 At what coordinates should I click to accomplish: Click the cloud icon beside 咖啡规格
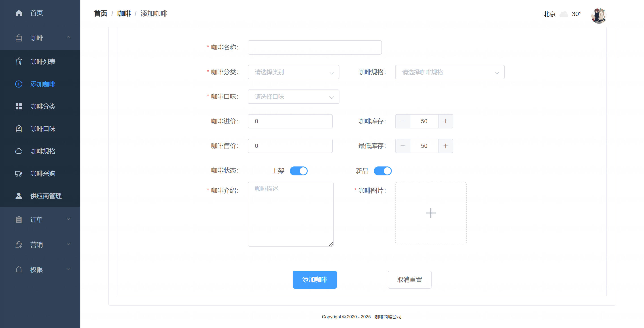click(19, 151)
